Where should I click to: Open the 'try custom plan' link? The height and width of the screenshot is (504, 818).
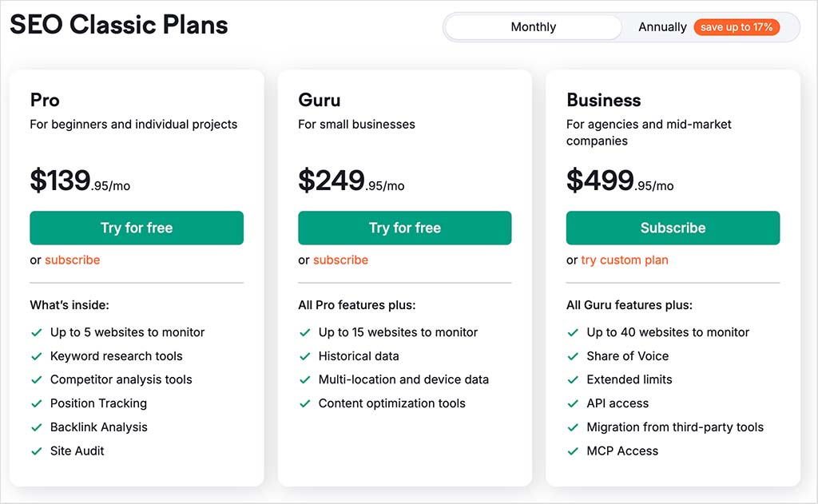[x=625, y=260]
